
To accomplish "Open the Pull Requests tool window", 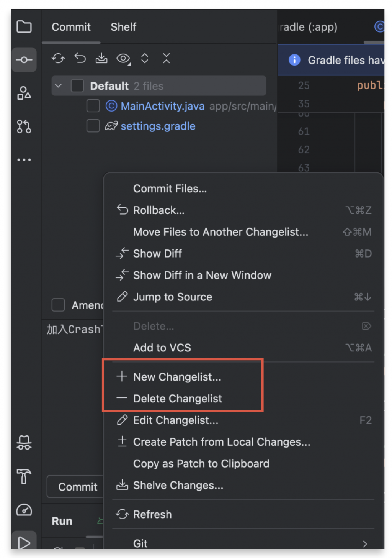I will click(24, 126).
